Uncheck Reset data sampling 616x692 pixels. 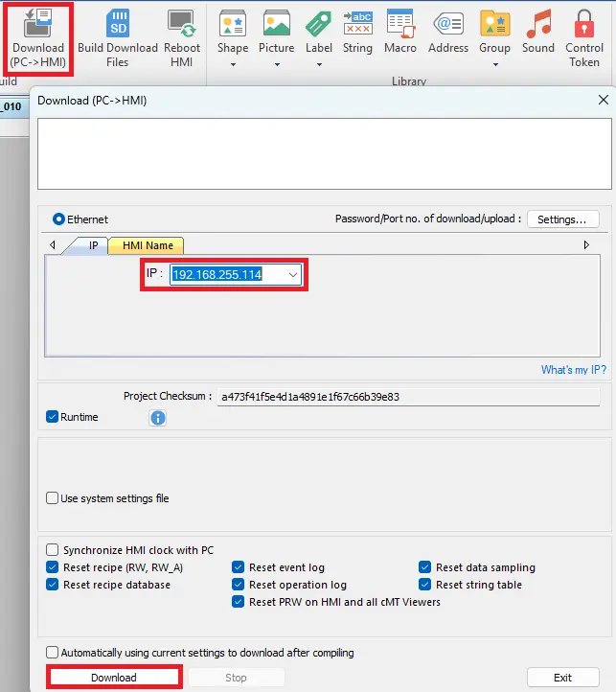pyautogui.click(x=425, y=567)
